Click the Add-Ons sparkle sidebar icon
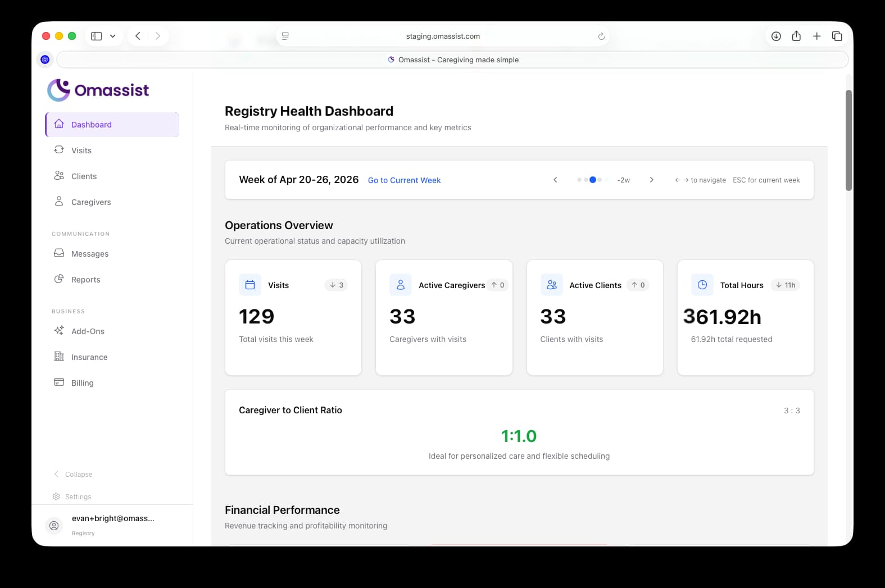Image resolution: width=885 pixels, height=588 pixels. [59, 331]
